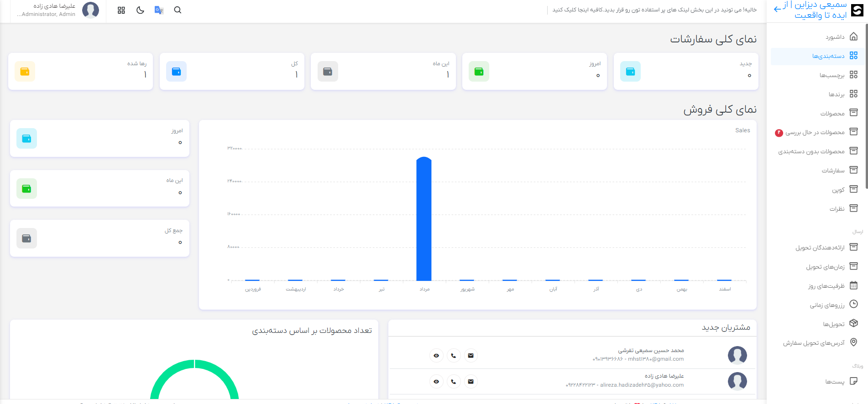Click cyan wallet icon on sales امروز card

(26, 139)
